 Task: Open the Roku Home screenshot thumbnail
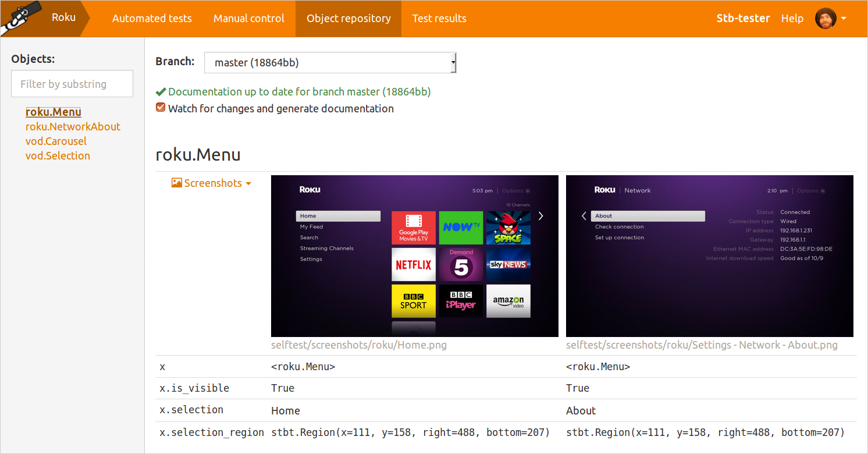(415, 256)
